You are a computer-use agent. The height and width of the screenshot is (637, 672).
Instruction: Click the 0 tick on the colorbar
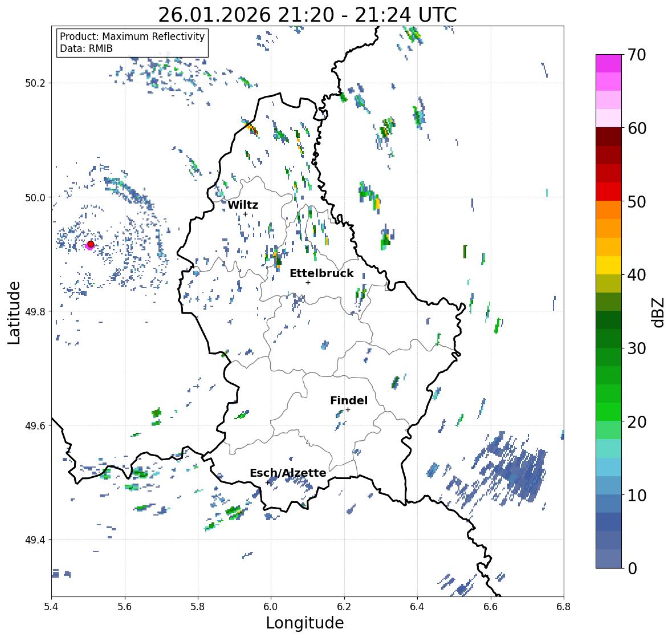point(632,569)
